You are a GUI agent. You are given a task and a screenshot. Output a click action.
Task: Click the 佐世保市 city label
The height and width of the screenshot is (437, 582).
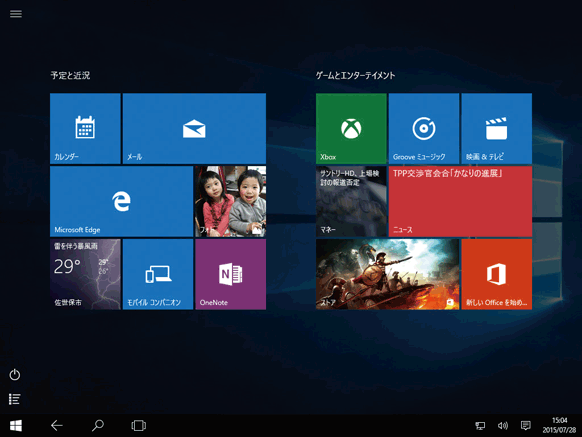[x=68, y=303]
